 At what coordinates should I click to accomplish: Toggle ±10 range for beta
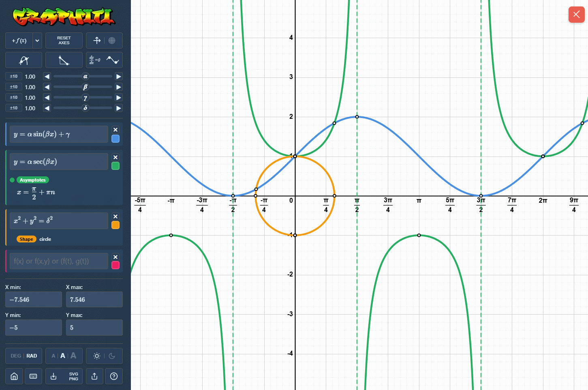tap(14, 87)
